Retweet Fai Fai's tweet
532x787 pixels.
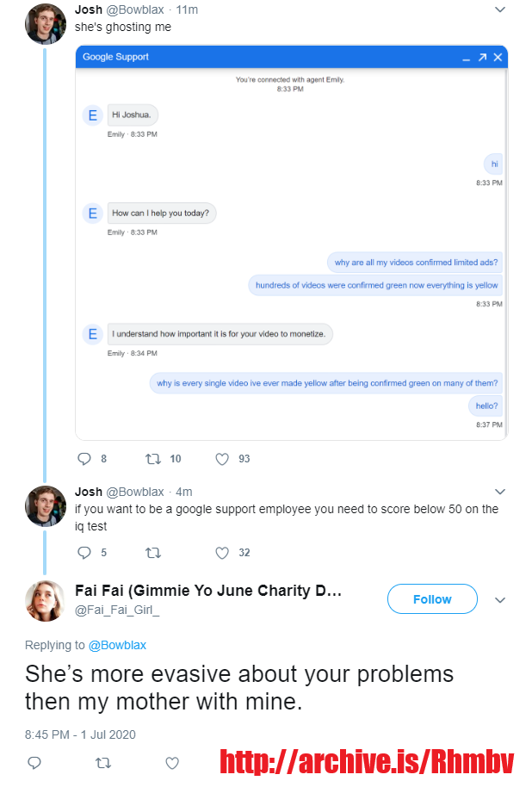pyautogui.click(x=103, y=763)
